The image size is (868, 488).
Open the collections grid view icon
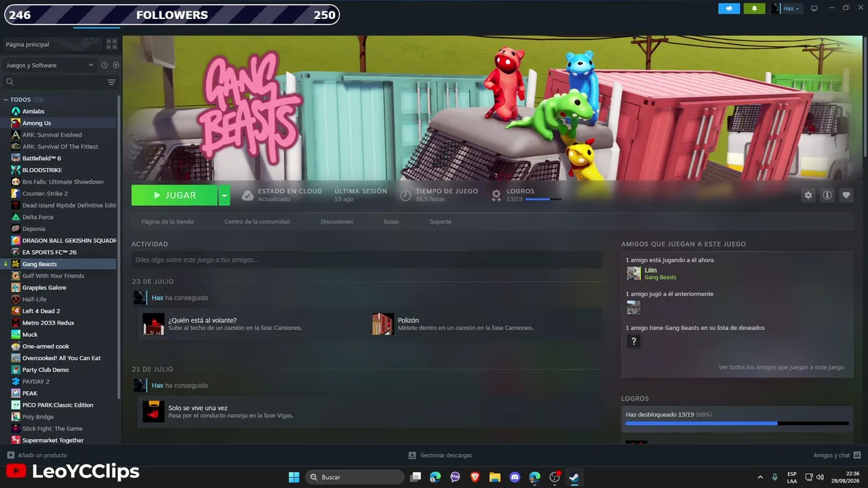(111, 44)
